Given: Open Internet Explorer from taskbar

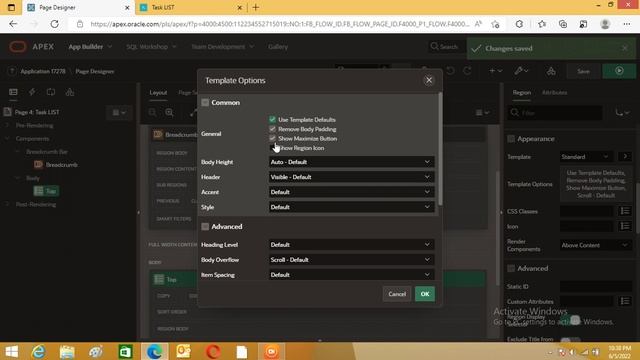Looking at the screenshot, I should [38, 351].
